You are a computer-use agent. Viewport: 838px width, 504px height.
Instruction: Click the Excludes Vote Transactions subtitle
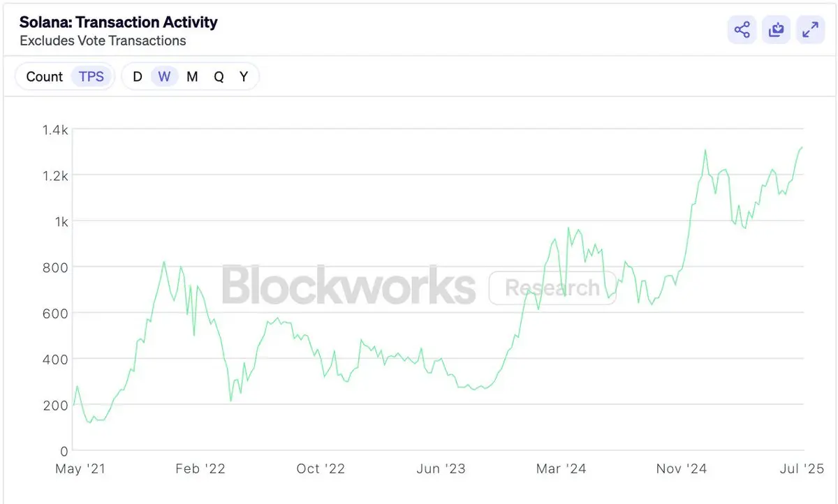tap(103, 40)
